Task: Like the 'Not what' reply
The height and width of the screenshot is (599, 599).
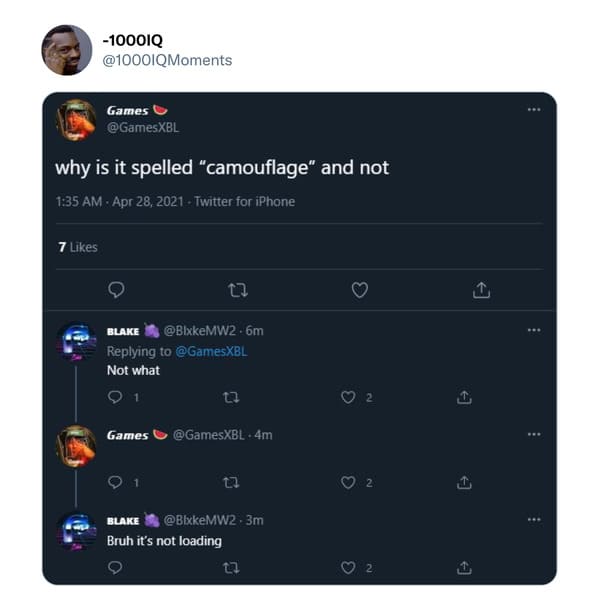Action: point(348,397)
